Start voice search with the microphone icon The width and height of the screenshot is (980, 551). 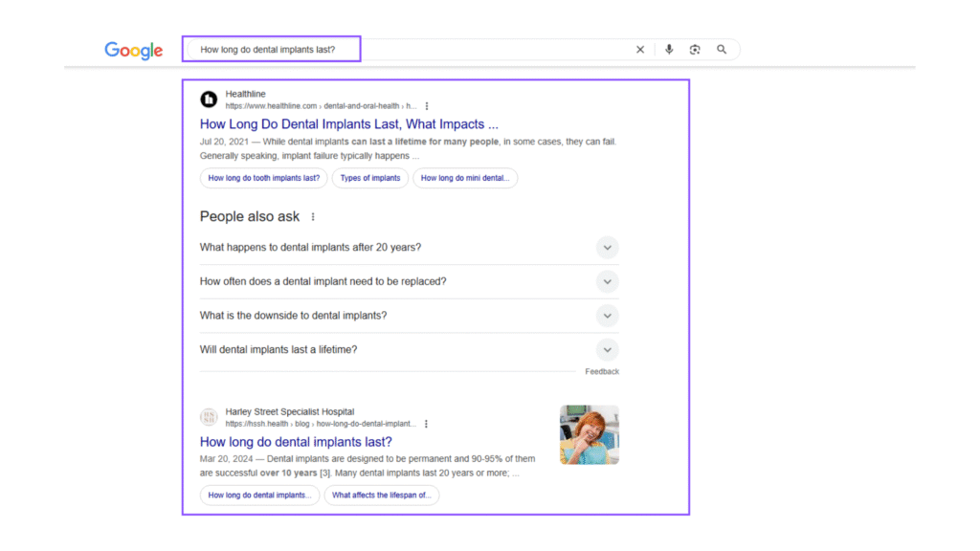click(x=669, y=50)
